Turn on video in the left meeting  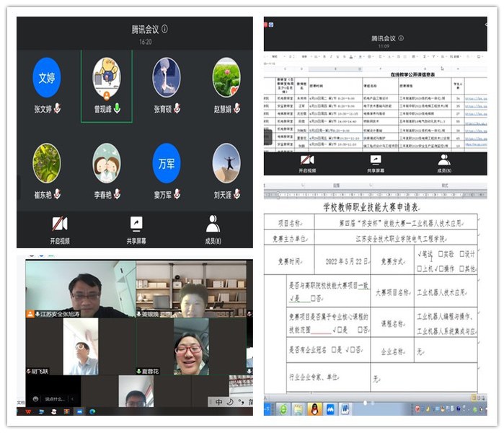(59, 224)
